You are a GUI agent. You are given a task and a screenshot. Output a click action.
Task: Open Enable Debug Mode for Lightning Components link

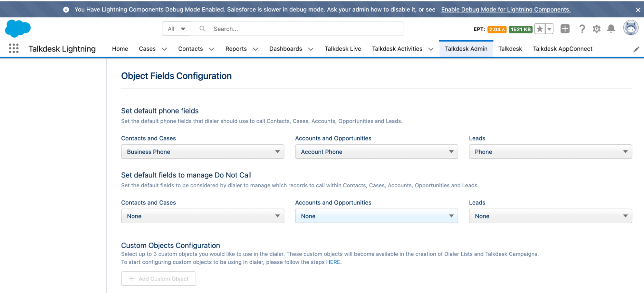pos(506,9)
